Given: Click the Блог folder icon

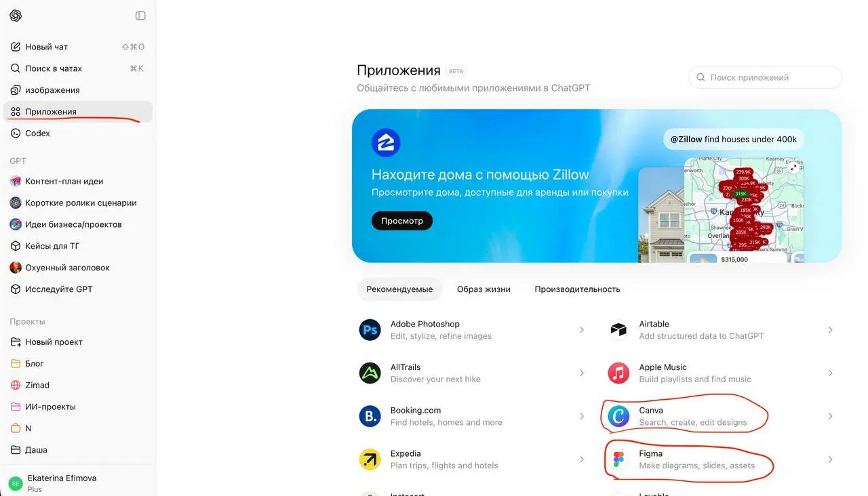Looking at the screenshot, I should pos(16,364).
